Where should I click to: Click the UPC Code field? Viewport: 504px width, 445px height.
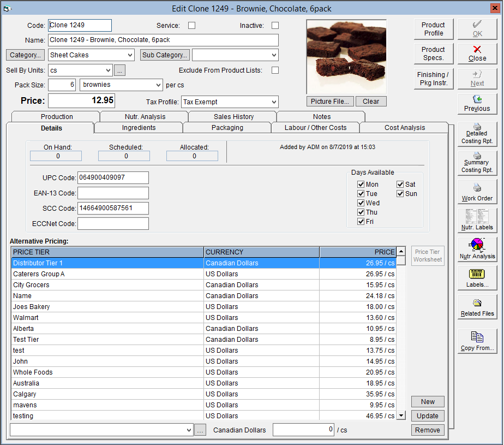click(x=113, y=177)
